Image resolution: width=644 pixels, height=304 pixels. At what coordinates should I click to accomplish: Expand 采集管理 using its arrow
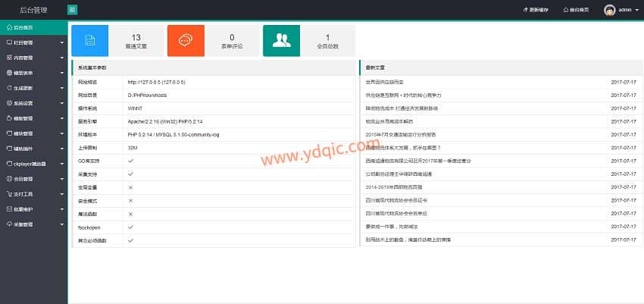(x=62, y=224)
